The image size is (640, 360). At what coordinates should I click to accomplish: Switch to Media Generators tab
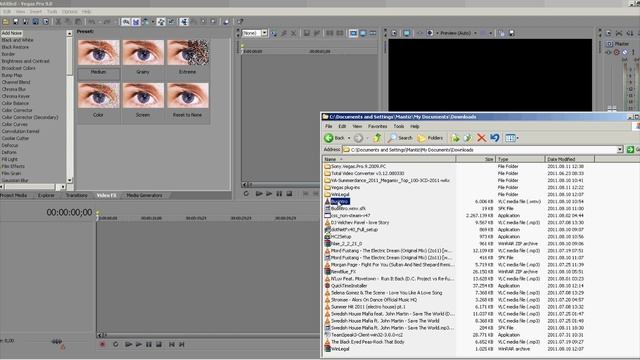(144, 196)
